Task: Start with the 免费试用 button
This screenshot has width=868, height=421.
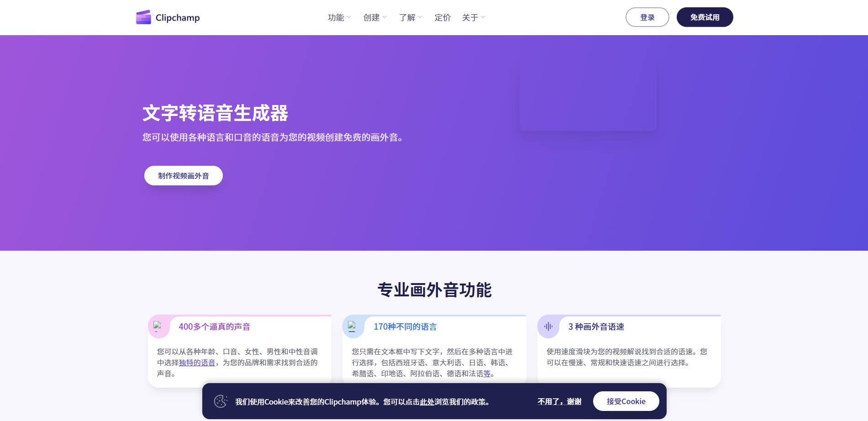Action: tap(705, 17)
